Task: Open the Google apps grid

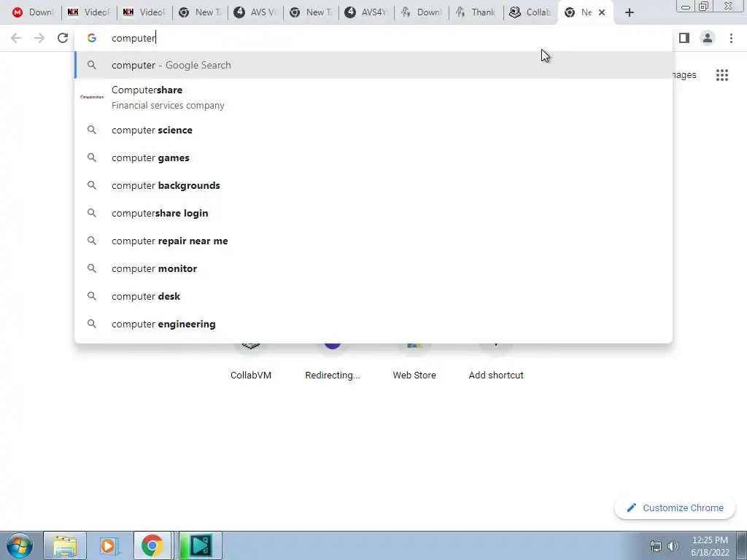Action: coord(722,75)
